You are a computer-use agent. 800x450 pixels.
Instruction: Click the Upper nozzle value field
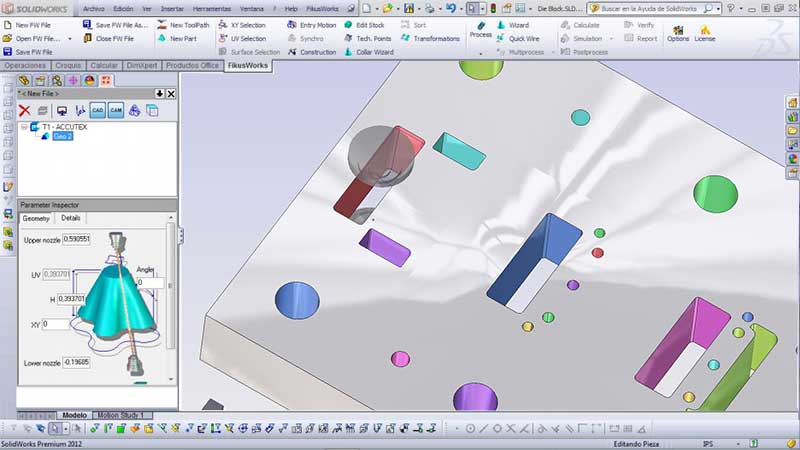point(77,239)
